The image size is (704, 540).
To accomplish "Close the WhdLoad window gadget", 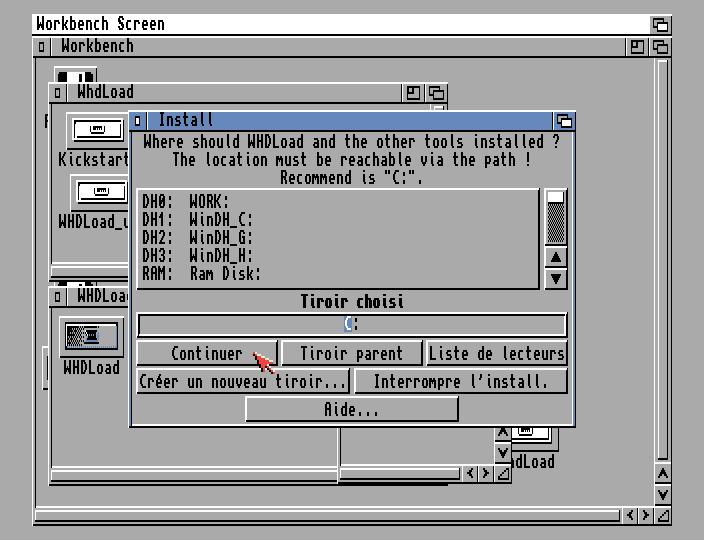I will coord(57,93).
